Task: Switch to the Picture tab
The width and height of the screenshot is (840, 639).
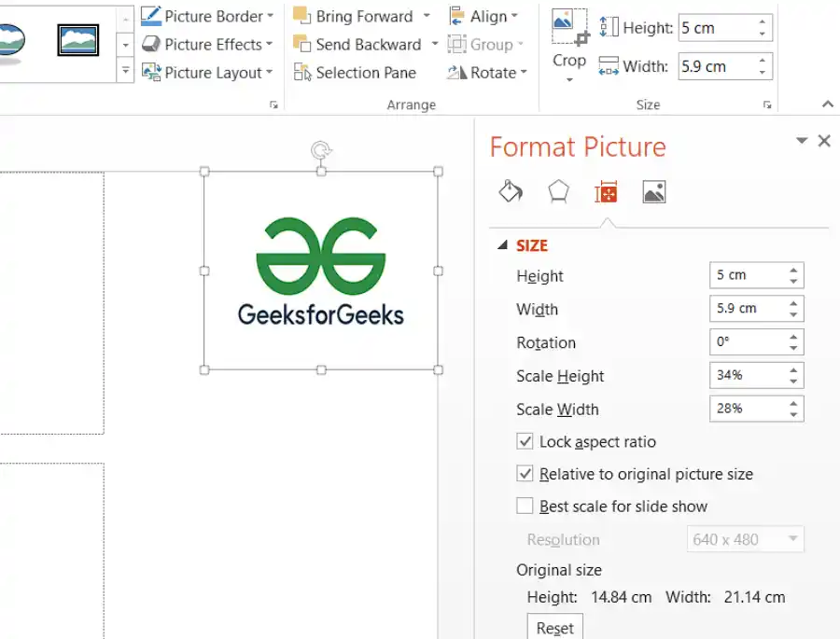Action: (x=653, y=191)
